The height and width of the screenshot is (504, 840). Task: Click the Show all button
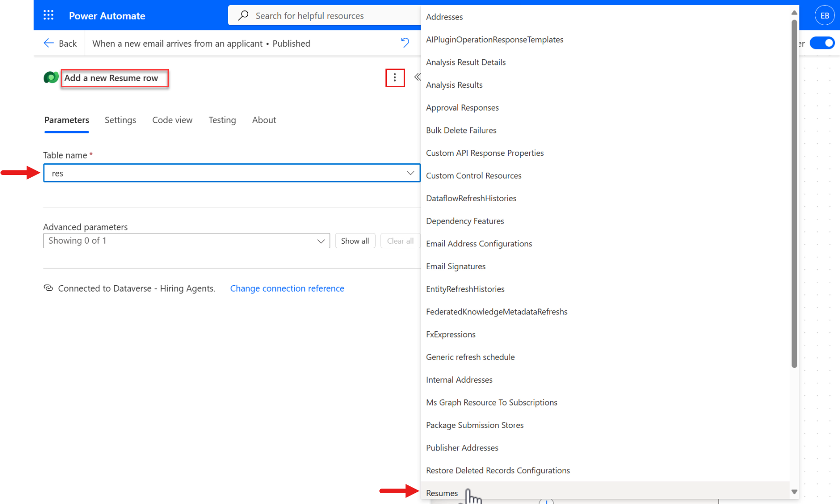pyautogui.click(x=355, y=241)
